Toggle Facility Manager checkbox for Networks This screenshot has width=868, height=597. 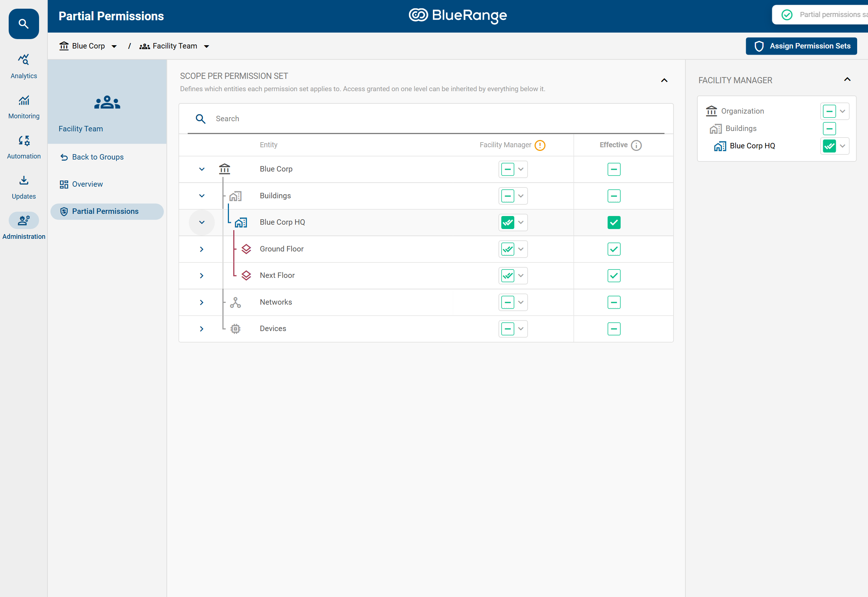[x=507, y=302]
